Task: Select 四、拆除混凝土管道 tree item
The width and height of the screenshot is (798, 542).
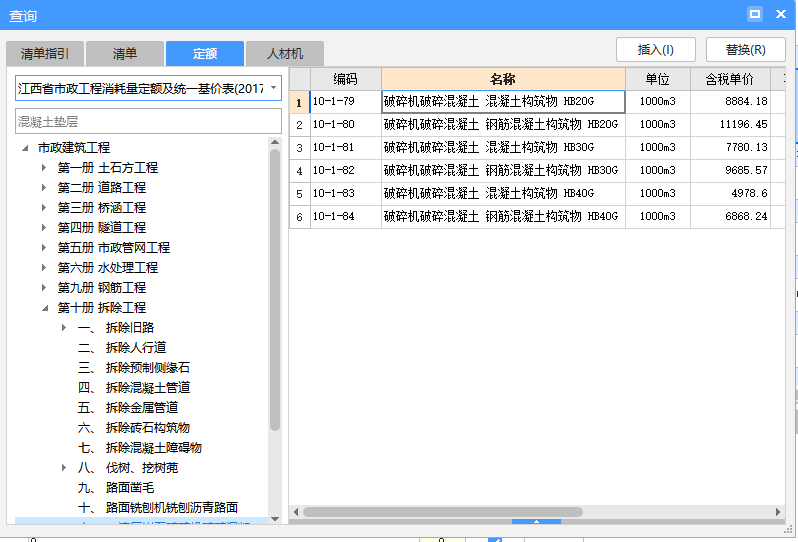Action: (134, 388)
